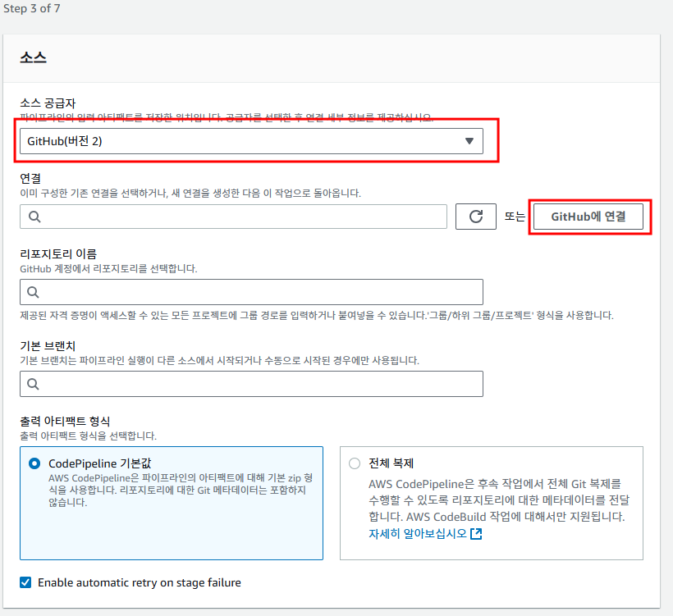Focus the 연결 search input field
The height and width of the screenshot is (616, 673).
pyautogui.click(x=233, y=217)
